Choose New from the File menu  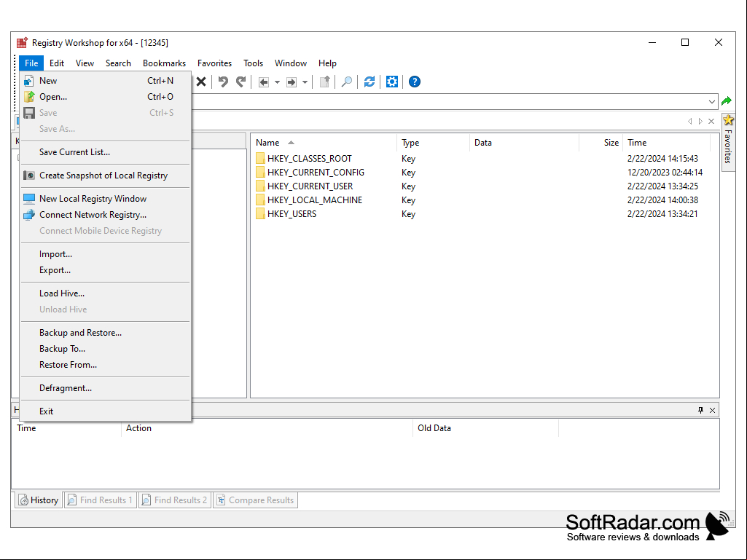coord(106,81)
